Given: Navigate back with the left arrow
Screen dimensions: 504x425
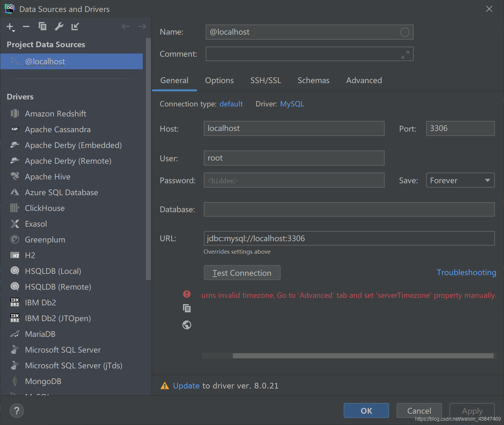Looking at the screenshot, I should coord(125,26).
